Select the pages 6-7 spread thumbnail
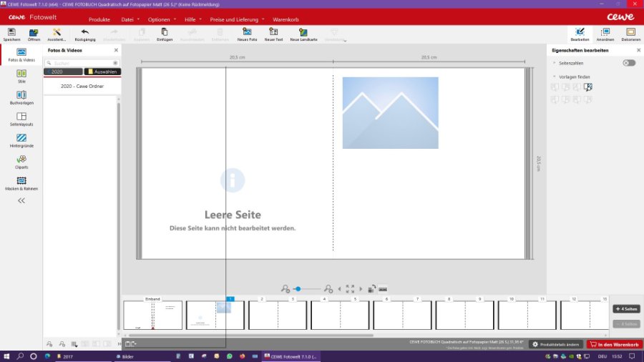644x362 pixels. (402, 315)
